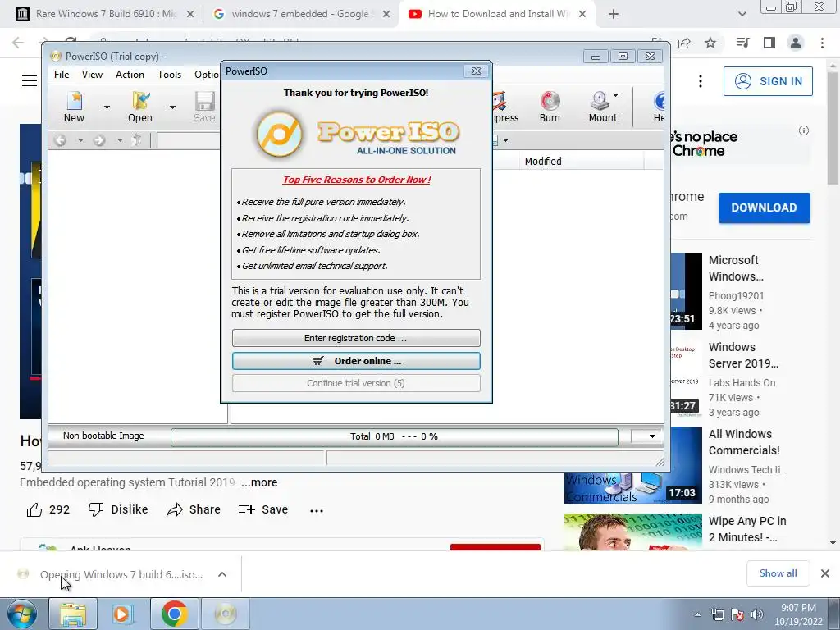Click Chrome tab search chevron
Image resolution: width=840 pixels, height=630 pixels.
click(742, 15)
